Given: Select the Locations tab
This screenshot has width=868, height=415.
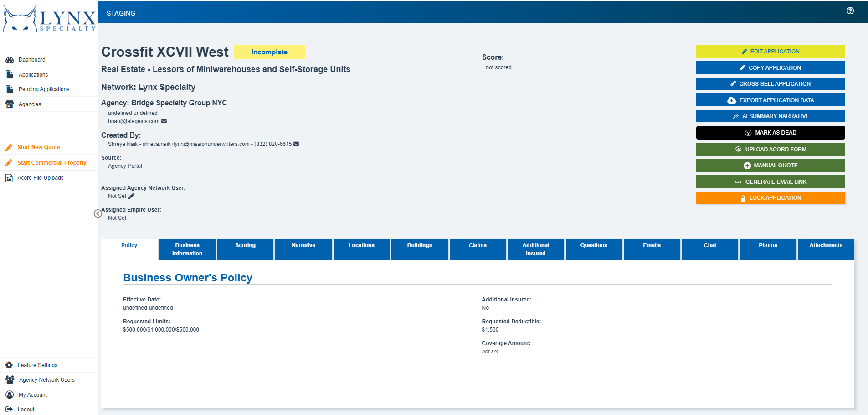Looking at the screenshot, I should coord(362,249).
